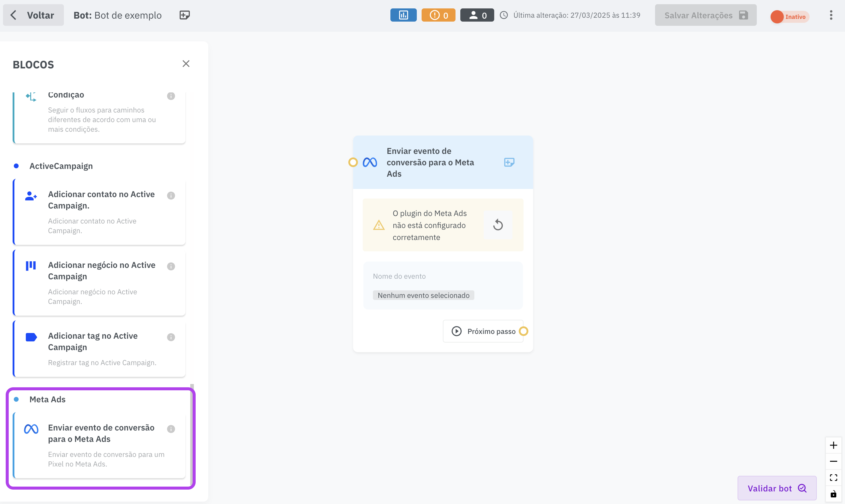845x504 pixels.
Task: Info icon for Adicionar tag no Active Campaign
Action: pyautogui.click(x=171, y=337)
